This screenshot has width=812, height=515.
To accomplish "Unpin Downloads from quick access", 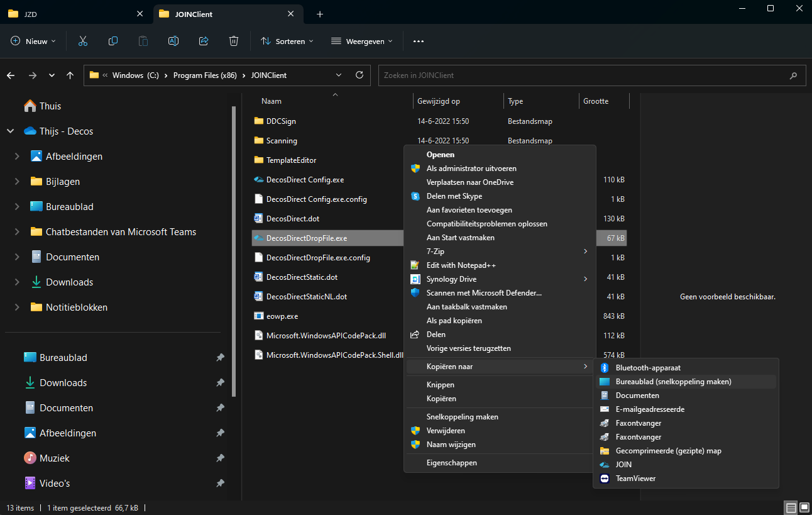I will pyautogui.click(x=220, y=382).
